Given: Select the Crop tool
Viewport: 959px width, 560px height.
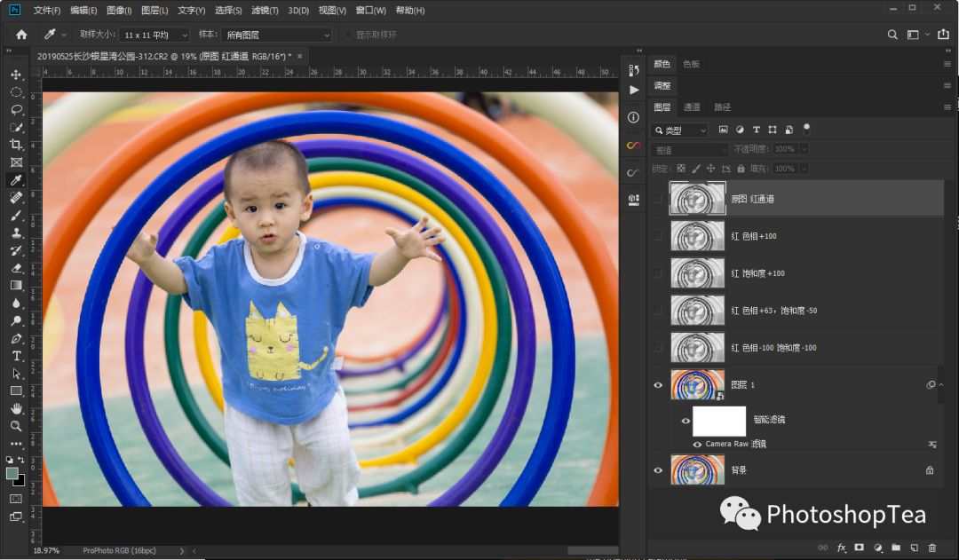Looking at the screenshot, I should click(x=16, y=145).
